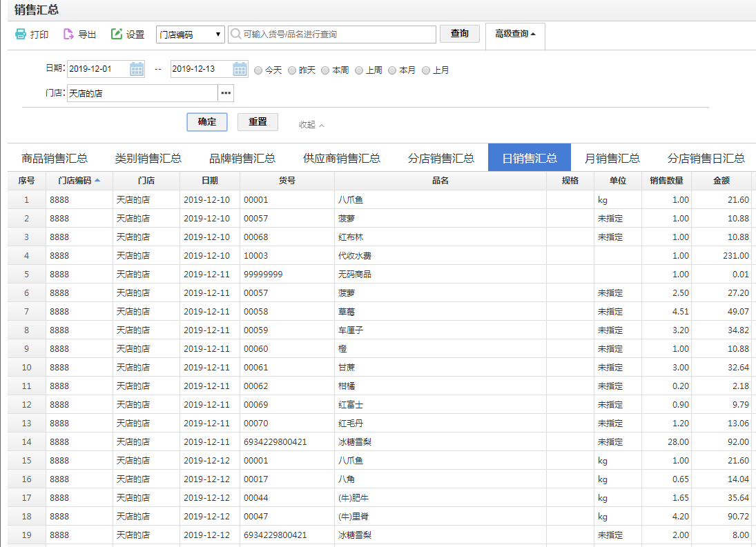Viewport: 756px width, 547px height.
Task: Click product code 99999999
Action: click(x=263, y=275)
